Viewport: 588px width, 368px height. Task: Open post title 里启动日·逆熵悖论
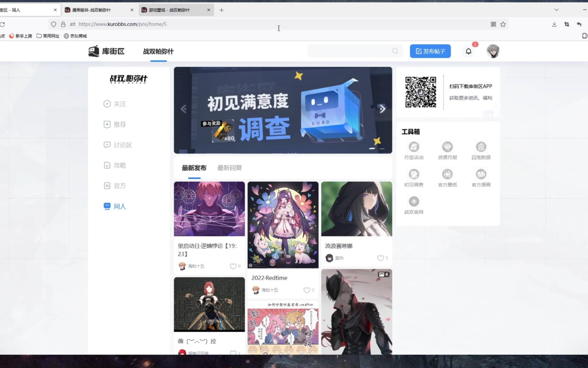point(207,250)
